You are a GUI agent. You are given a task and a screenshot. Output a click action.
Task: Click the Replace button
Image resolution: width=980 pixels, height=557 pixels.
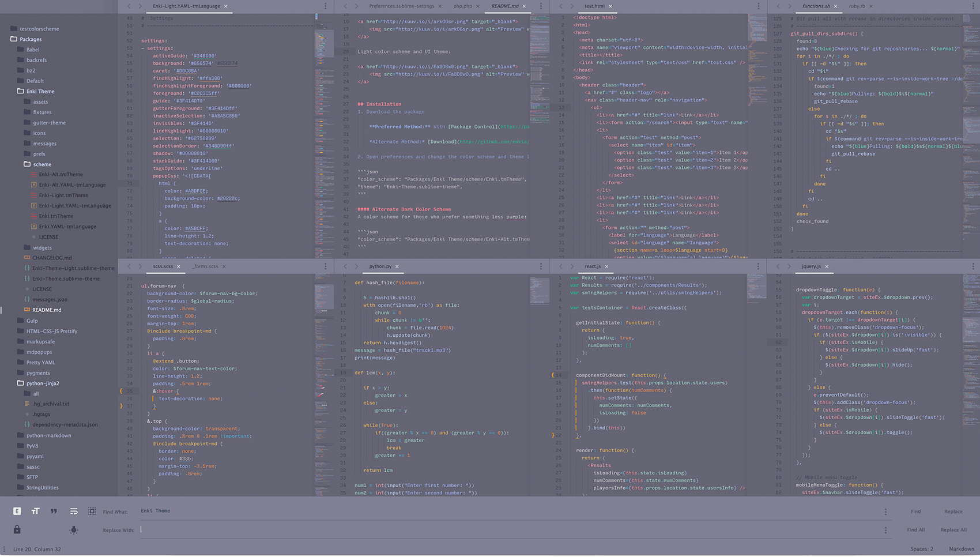(953, 511)
